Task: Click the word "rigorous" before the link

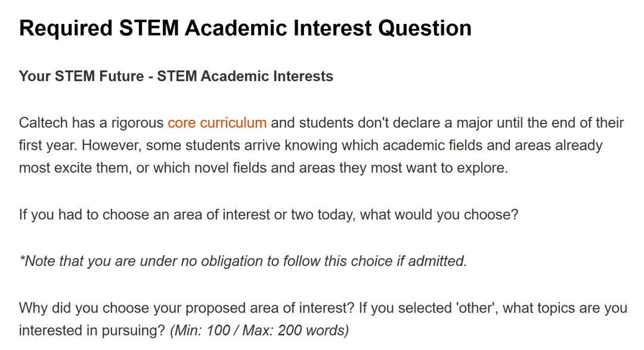Action: [137, 122]
